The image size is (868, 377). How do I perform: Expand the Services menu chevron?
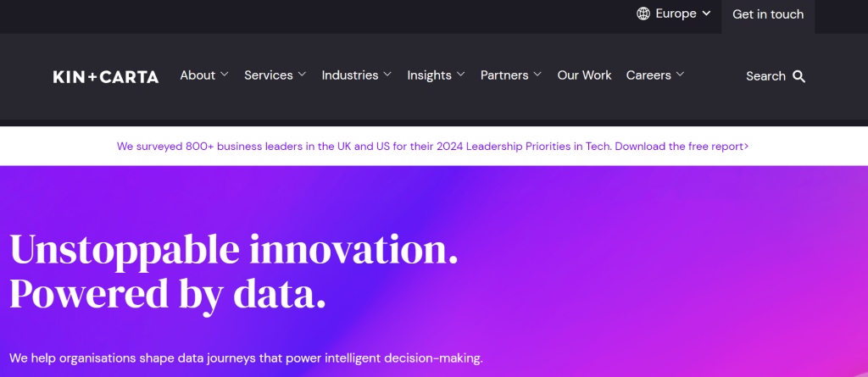click(302, 75)
